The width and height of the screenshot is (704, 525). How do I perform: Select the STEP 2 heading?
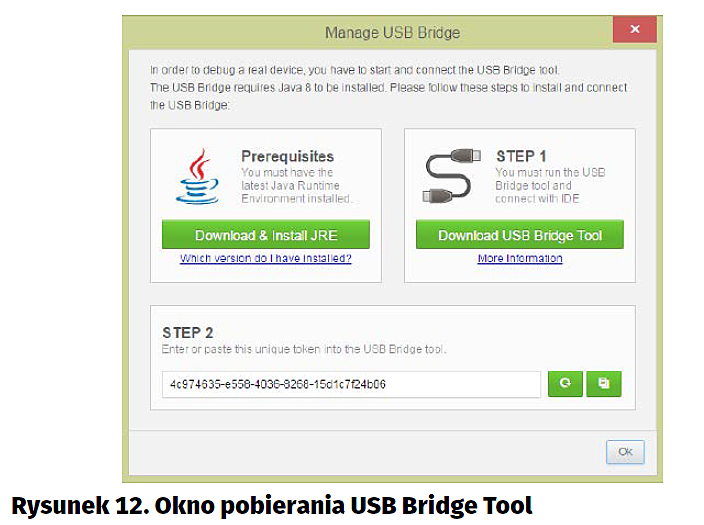pos(188,332)
